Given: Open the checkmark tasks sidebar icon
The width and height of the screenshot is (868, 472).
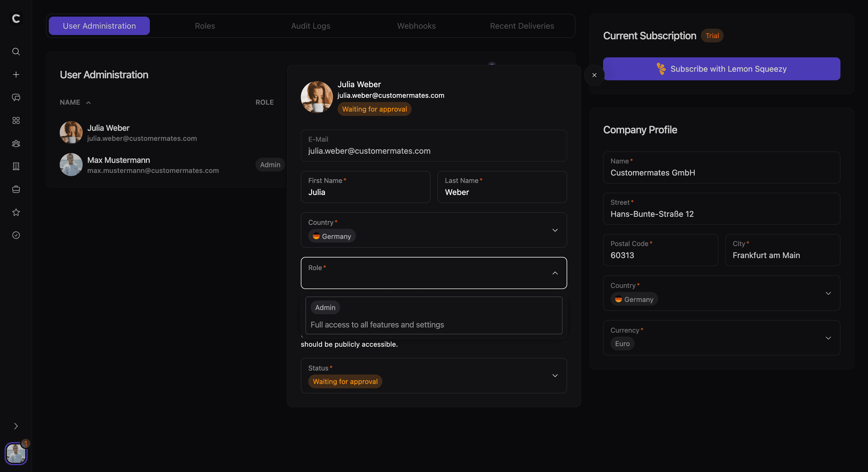Looking at the screenshot, I should tap(16, 235).
